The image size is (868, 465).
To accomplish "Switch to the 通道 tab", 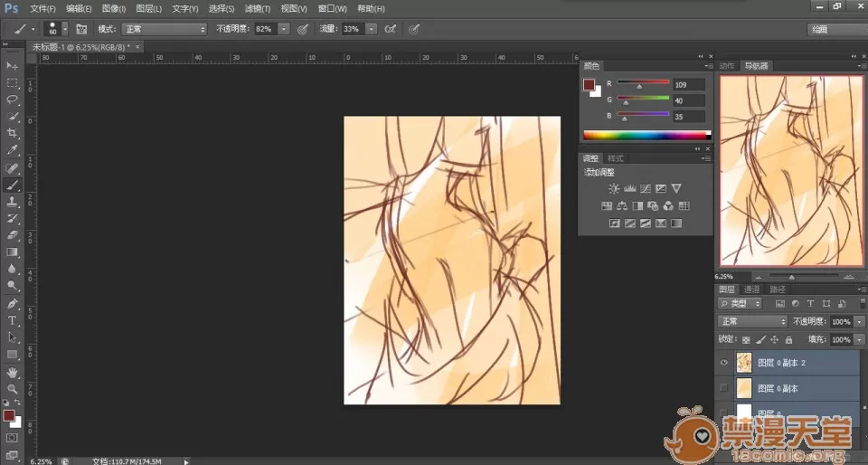I will pyautogui.click(x=752, y=289).
